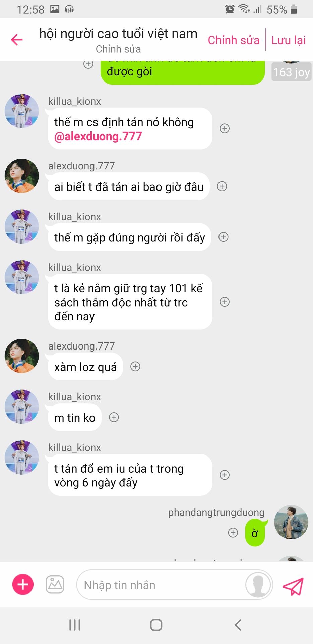
Task: Tap the pink back arrow icon
Action: (17, 40)
